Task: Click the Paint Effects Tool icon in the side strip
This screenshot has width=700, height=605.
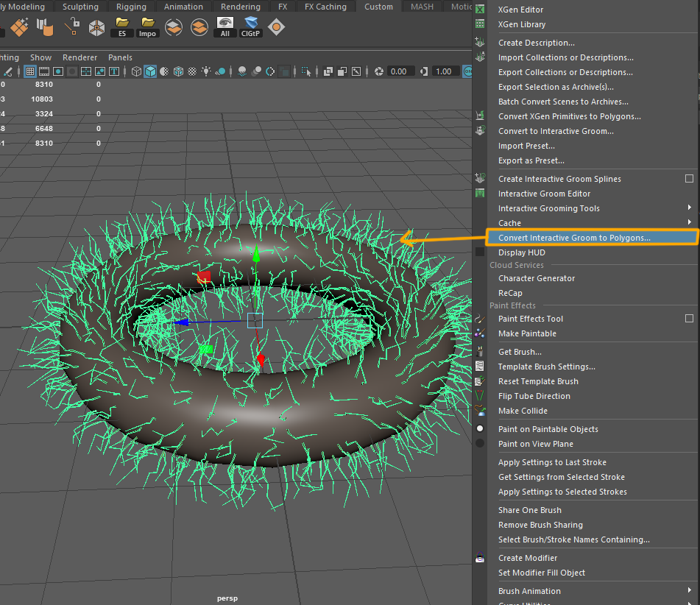Action: [x=481, y=319]
